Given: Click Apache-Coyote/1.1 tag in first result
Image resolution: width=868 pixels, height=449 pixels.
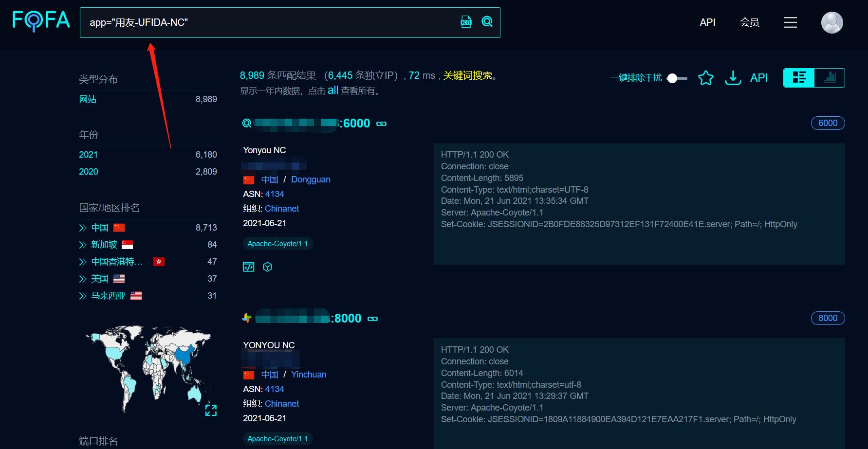Looking at the screenshot, I should [x=277, y=244].
